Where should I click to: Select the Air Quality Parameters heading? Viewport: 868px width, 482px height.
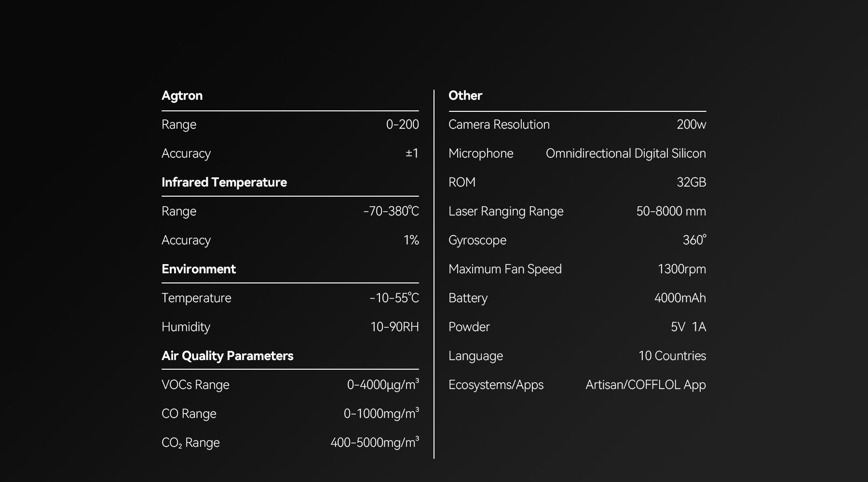(227, 356)
